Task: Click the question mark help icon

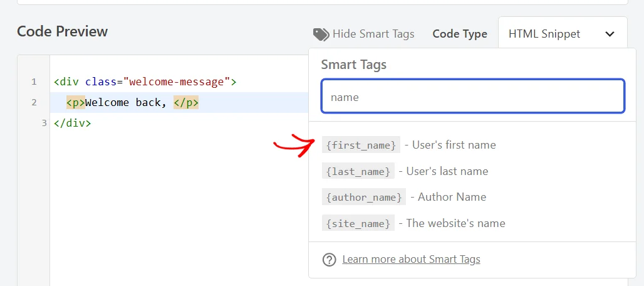Action: coord(329,259)
